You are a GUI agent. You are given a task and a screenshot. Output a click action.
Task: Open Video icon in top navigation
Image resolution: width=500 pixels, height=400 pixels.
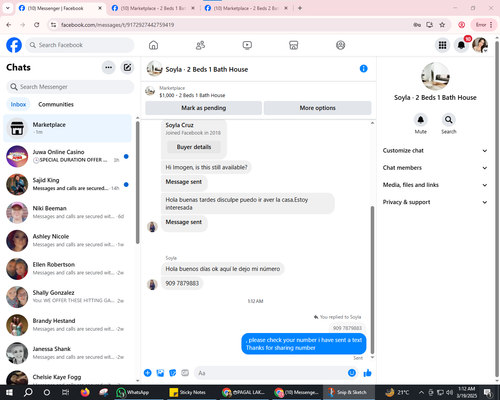point(247,45)
